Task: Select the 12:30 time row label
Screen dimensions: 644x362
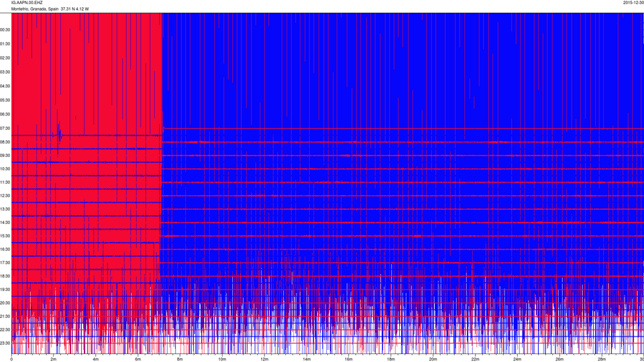Action: (5, 196)
